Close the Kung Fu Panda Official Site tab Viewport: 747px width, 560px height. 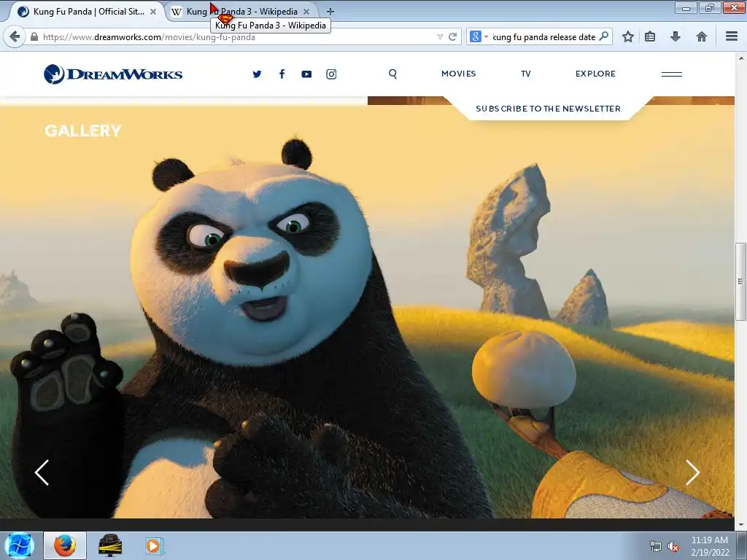153,12
